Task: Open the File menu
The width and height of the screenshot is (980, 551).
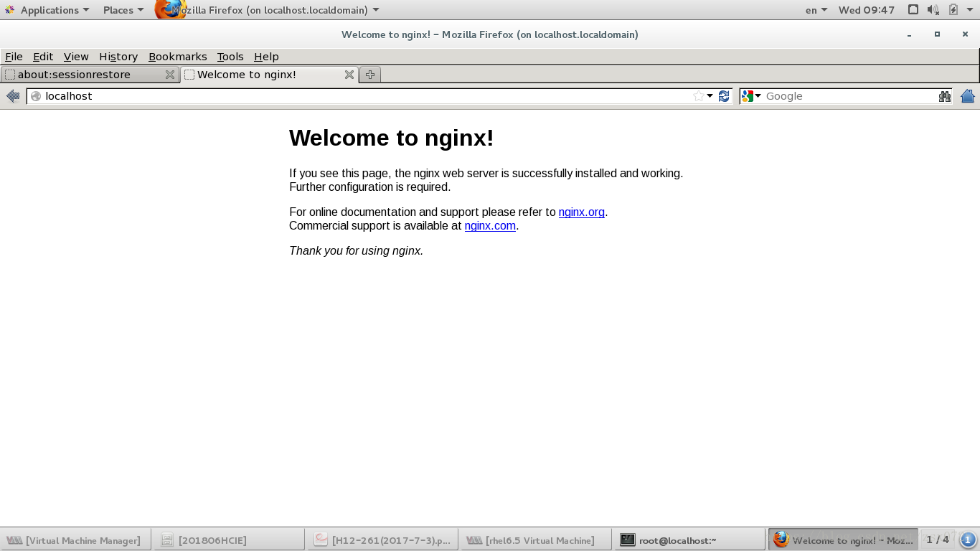Action: 14,57
